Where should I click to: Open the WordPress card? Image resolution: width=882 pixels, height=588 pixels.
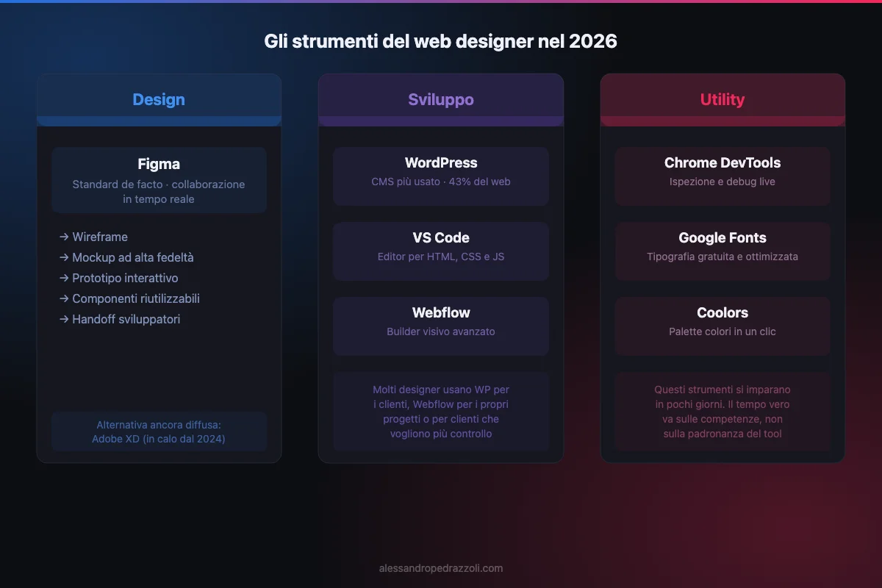coord(441,176)
